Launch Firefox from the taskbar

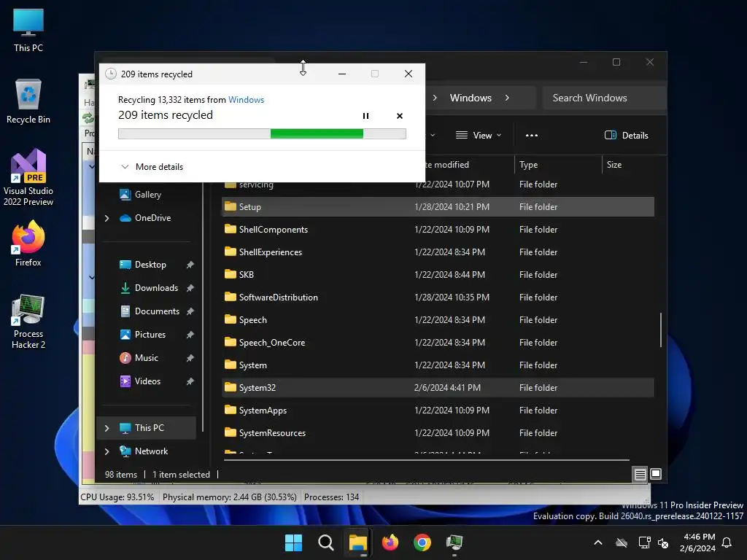point(390,542)
